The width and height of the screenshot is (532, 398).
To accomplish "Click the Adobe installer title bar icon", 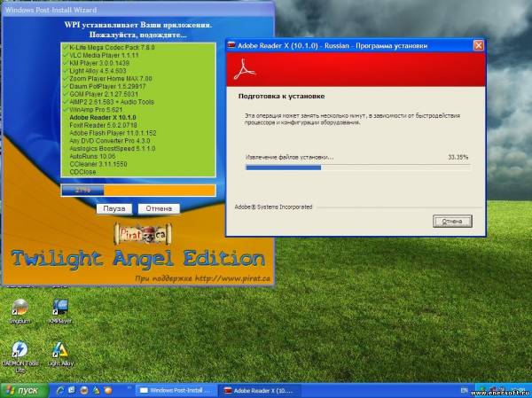I will click(231, 45).
